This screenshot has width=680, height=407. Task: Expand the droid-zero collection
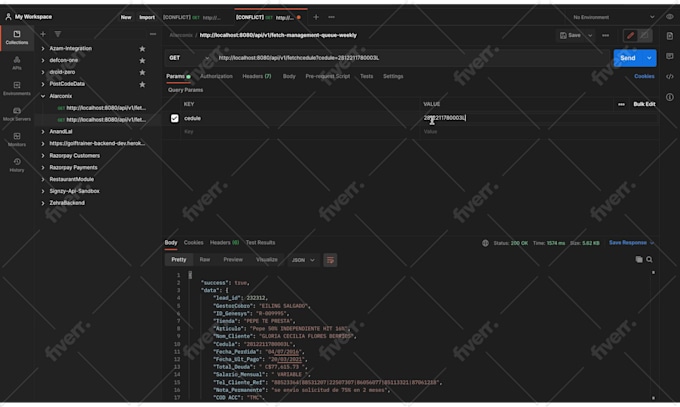(43, 72)
